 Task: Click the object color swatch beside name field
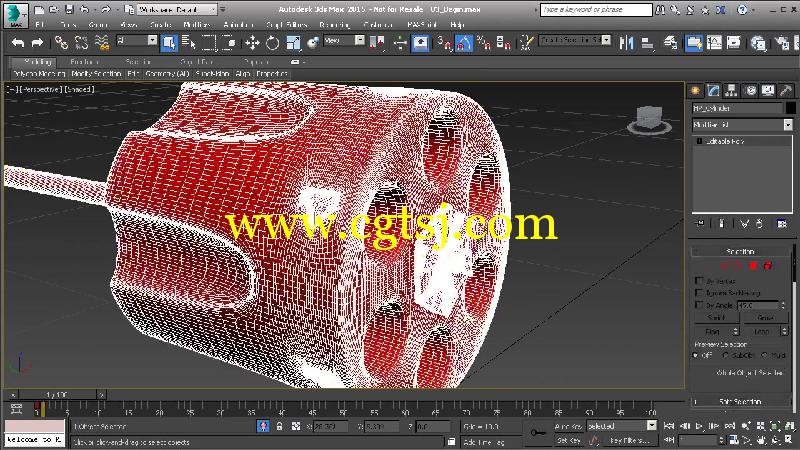(790, 108)
